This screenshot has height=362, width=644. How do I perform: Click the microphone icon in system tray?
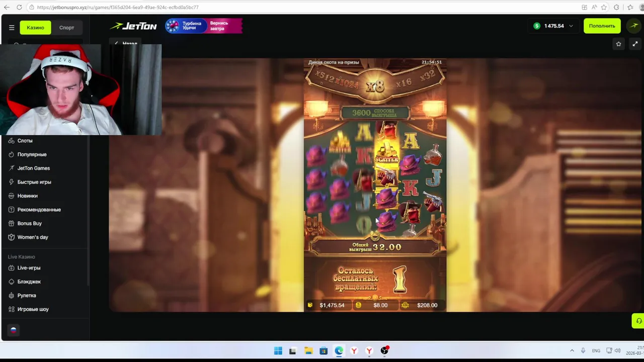583,350
